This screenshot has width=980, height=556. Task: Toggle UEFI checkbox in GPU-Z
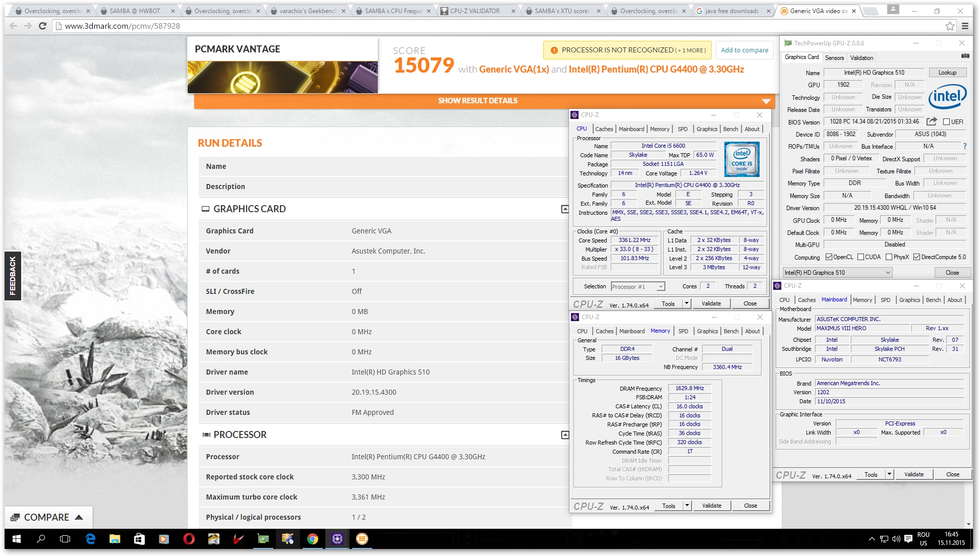point(946,121)
